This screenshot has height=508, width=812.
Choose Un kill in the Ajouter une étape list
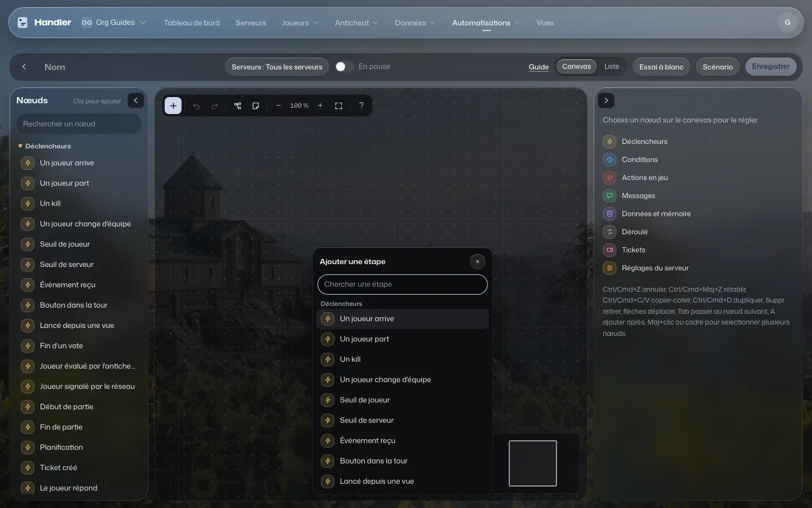point(403,360)
